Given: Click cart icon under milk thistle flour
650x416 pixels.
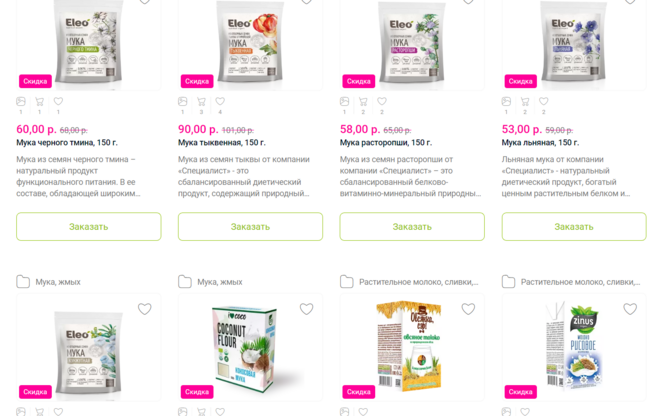Looking at the screenshot, I should coord(363,102).
